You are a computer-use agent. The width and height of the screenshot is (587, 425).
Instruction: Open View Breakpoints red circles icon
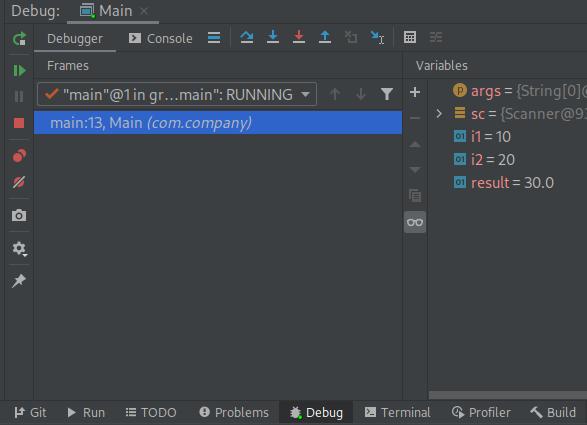[19, 155]
